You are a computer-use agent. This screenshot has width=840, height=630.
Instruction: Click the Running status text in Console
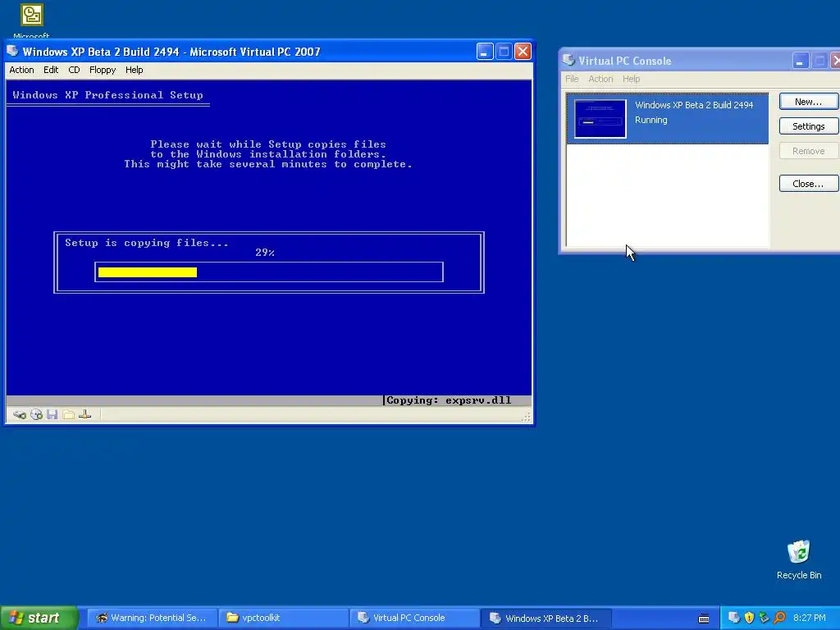click(x=651, y=120)
